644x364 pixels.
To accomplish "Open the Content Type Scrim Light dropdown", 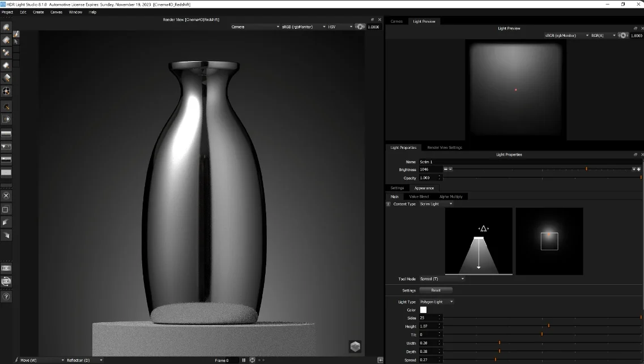I will click(x=436, y=204).
